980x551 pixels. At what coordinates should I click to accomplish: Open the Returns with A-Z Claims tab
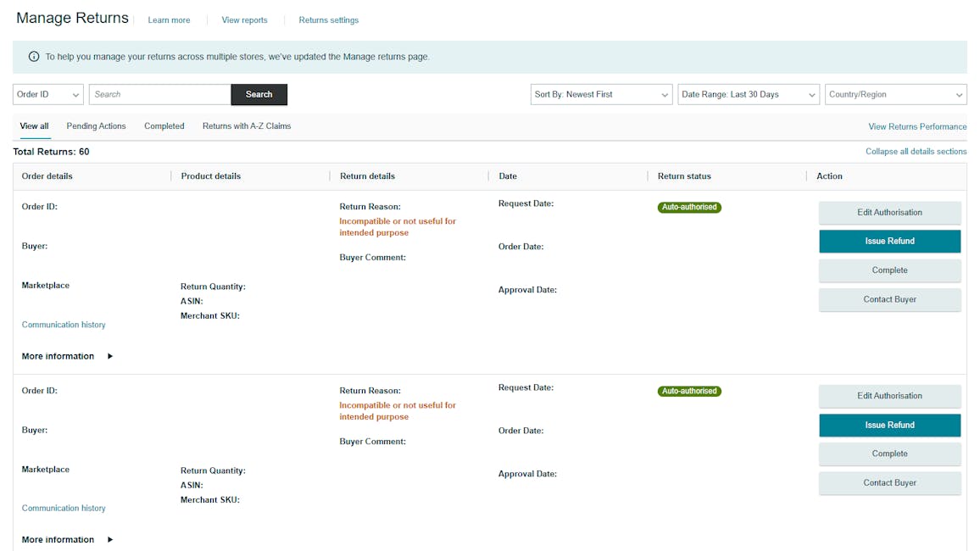click(x=247, y=126)
